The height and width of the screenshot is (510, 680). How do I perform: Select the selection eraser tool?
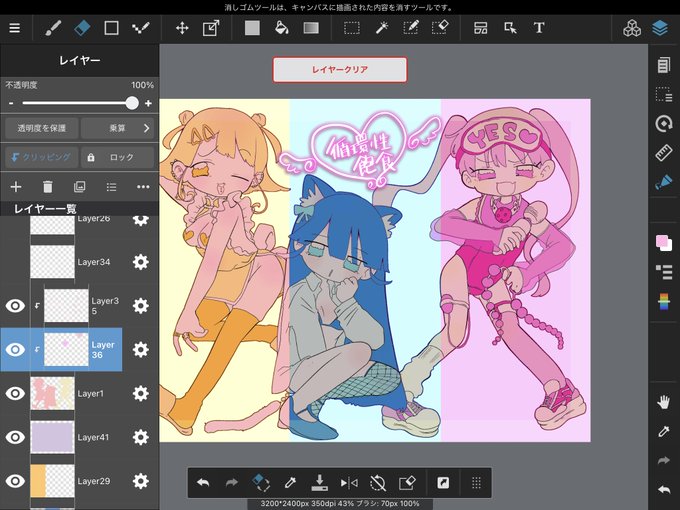click(440, 28)
